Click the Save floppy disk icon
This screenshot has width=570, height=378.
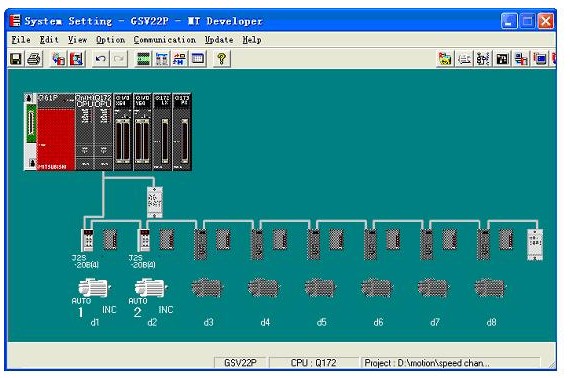(16, 59)
